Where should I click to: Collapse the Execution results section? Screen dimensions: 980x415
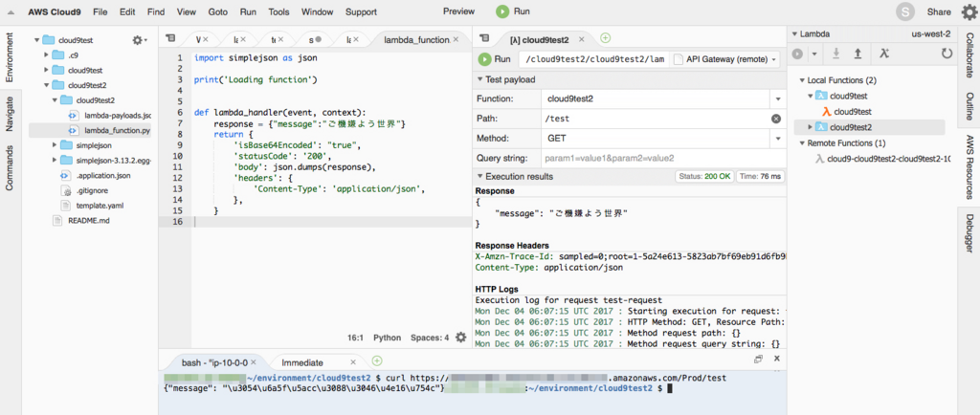pos(479,177)
